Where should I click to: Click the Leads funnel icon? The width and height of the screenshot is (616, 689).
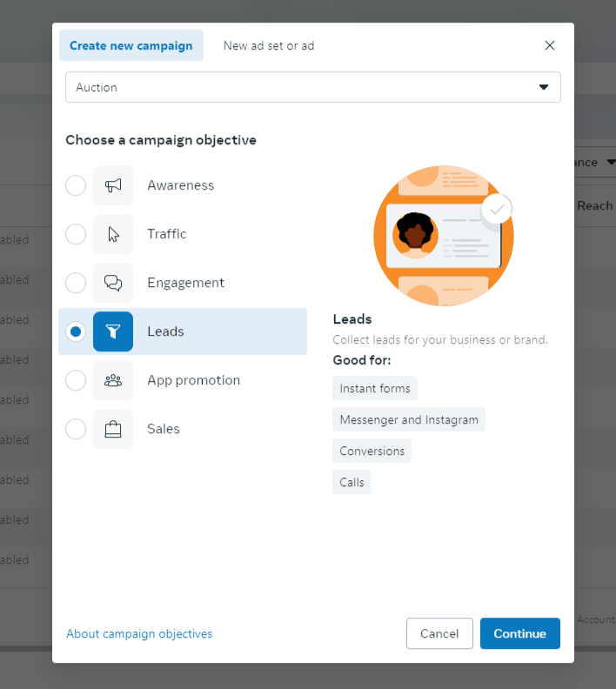point(113,331)
